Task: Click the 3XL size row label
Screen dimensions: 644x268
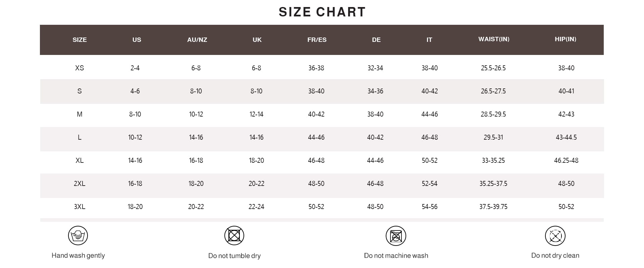Action: point(79,207)
